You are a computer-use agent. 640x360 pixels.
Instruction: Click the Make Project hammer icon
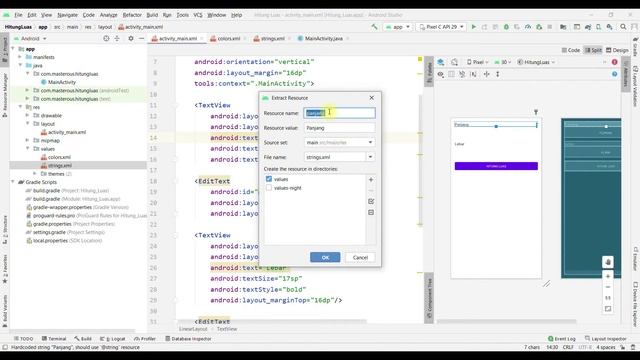pos(374,27)
